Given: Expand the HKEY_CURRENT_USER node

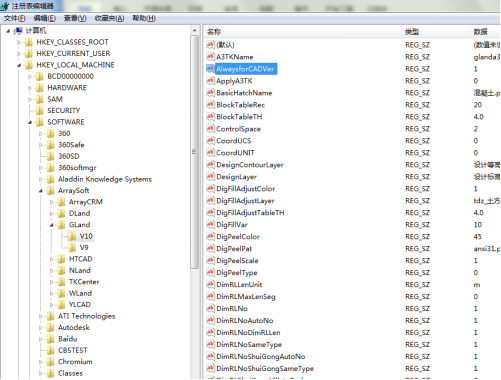Looking at the screenshot, I should 19,54.
